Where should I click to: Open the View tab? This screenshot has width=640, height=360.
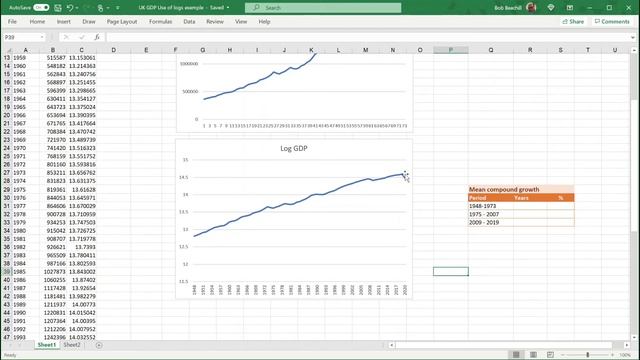(241, 22)
